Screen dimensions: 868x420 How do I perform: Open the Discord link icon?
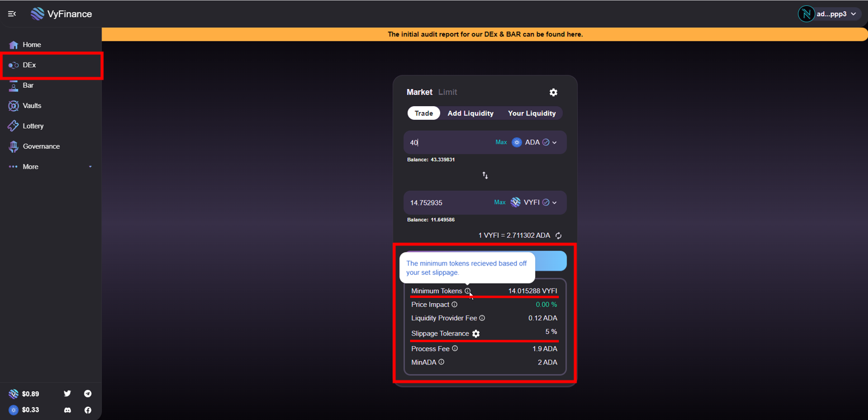(67, 410)
